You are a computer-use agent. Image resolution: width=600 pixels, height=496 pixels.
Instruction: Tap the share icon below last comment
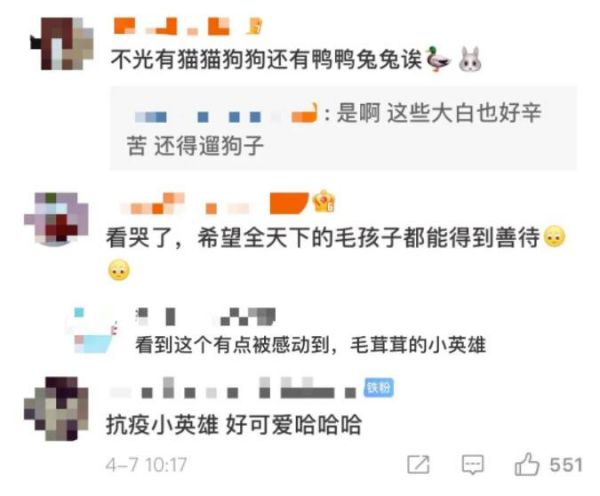[x=418, y=465]
